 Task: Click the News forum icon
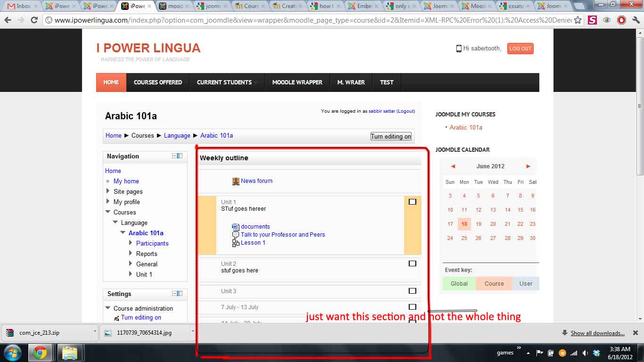point(236,181)
